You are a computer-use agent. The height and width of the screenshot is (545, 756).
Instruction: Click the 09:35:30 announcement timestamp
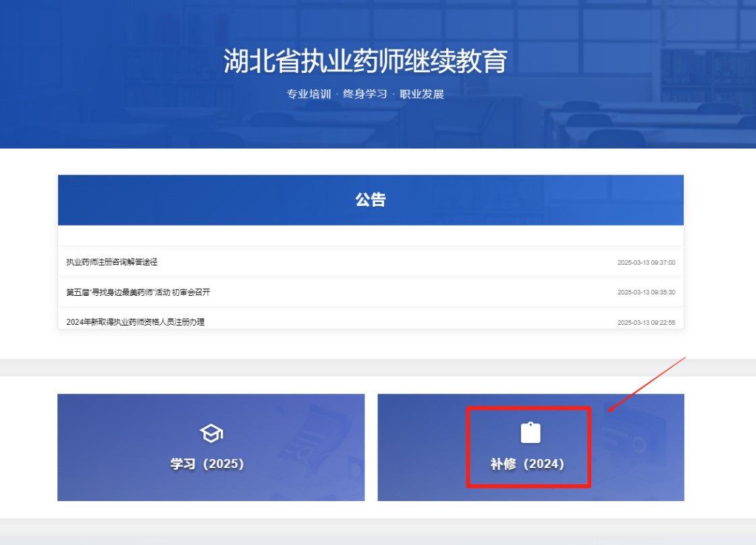(646, 292)
